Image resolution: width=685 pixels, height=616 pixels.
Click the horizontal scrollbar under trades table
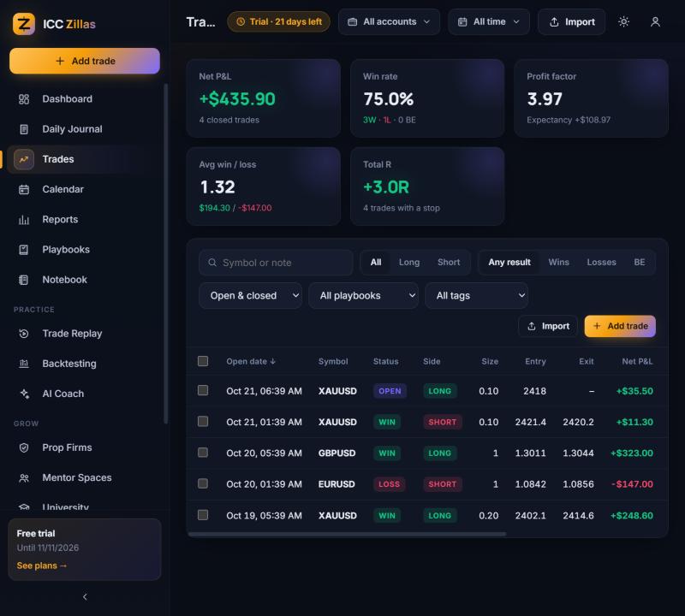pos(347,534)
